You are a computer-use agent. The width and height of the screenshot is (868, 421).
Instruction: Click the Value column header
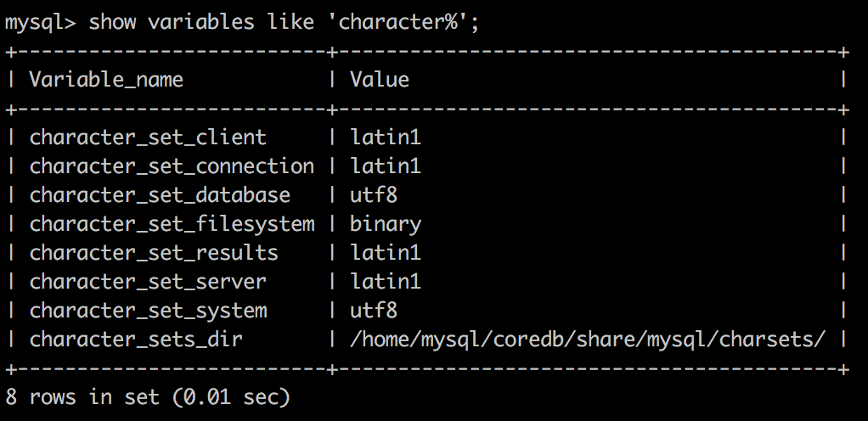tap(379, 81)
